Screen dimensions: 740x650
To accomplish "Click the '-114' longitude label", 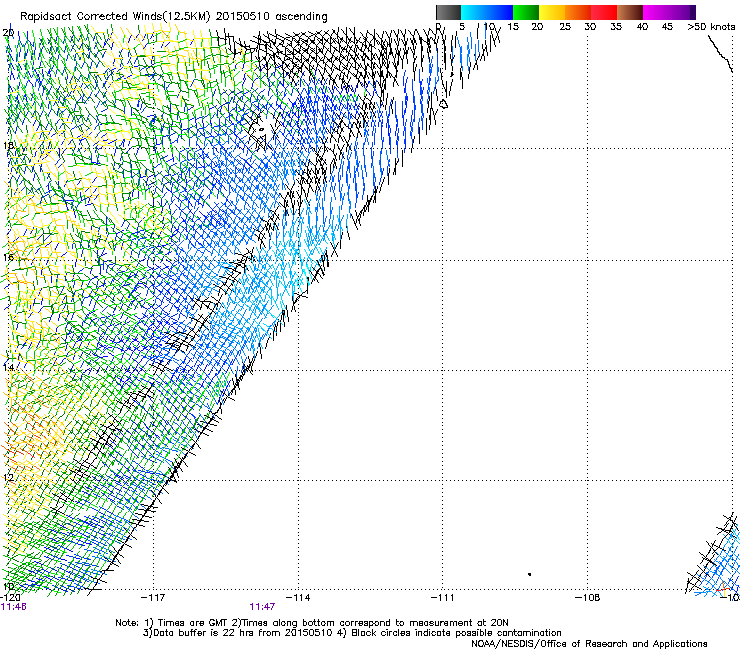I will pyautogui.click(x=298, y=598).
